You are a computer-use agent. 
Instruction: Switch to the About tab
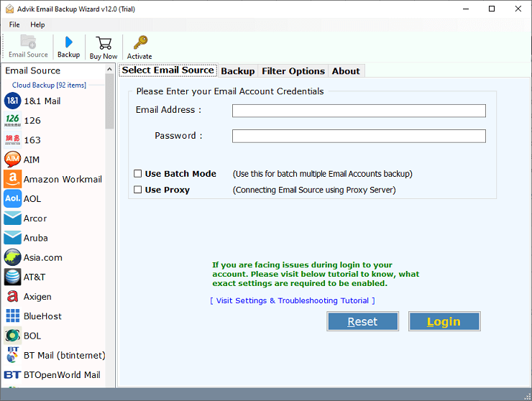coord(346,71)
